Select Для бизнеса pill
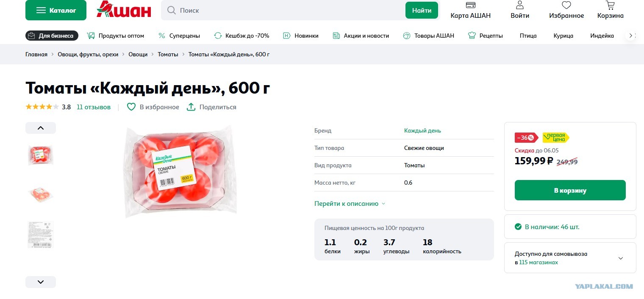Image resolution: width=644 pixels, height=299 pixels. [52, 36]
